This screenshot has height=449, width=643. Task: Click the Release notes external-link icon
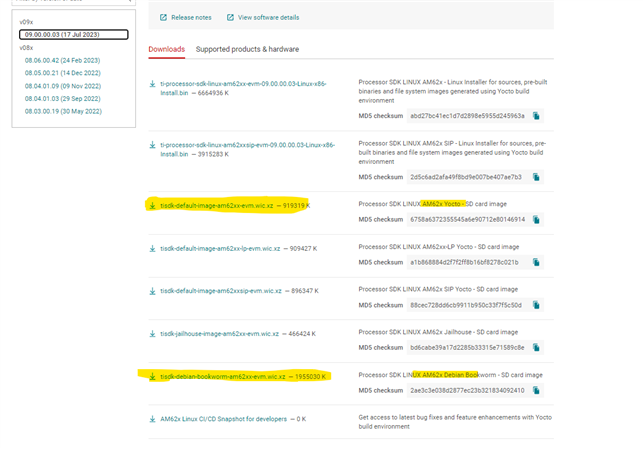163,17
